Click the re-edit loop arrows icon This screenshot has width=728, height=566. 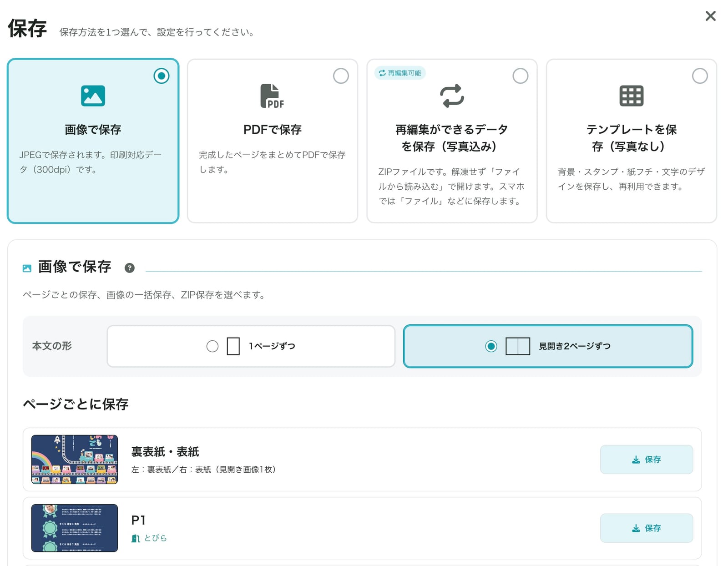coord(452,96)
